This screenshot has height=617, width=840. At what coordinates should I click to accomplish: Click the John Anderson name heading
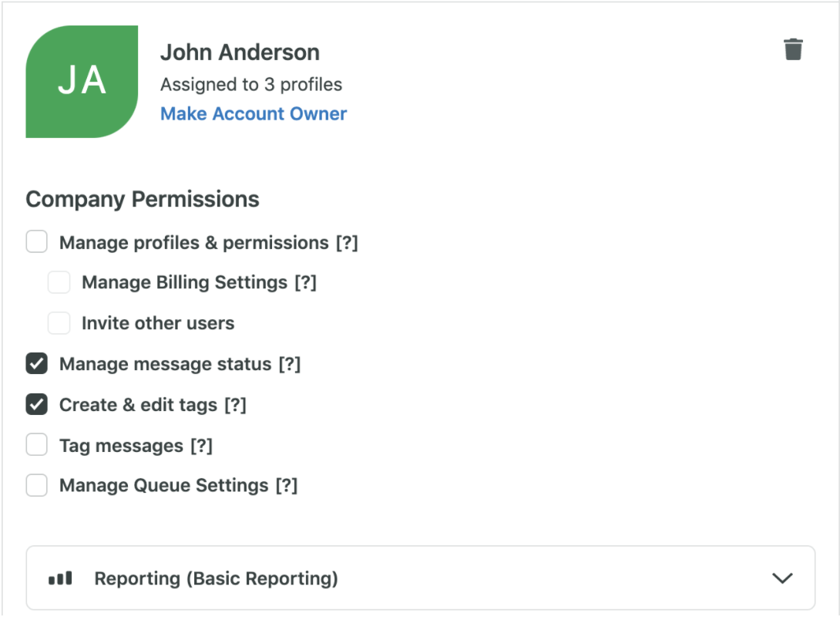(x=240, y=52)
